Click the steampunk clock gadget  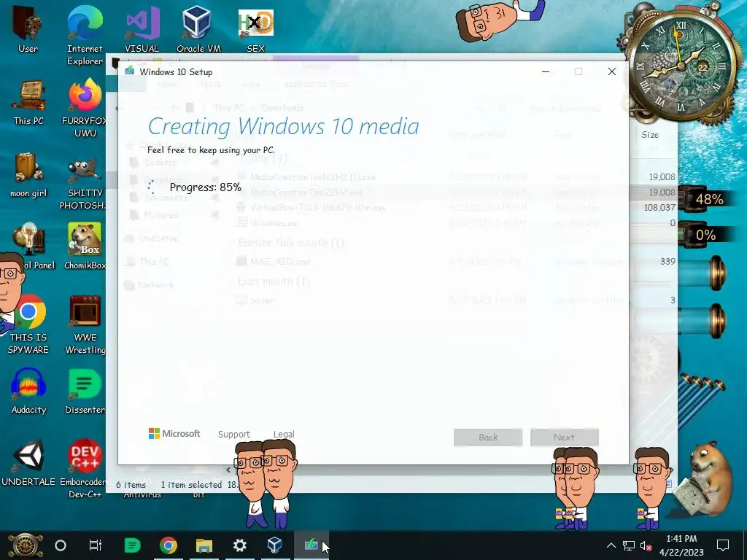682,66
